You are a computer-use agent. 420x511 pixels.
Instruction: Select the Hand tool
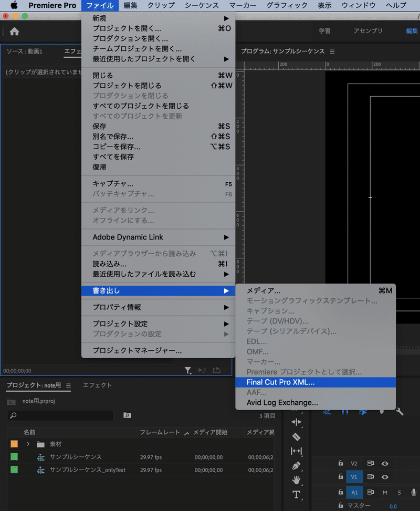pyautogui.click(x=296, y=480)
